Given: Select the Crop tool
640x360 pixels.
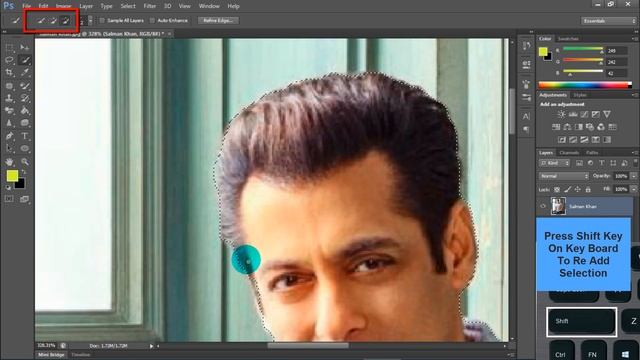Looking at the screenshot, I should [9, 73].
